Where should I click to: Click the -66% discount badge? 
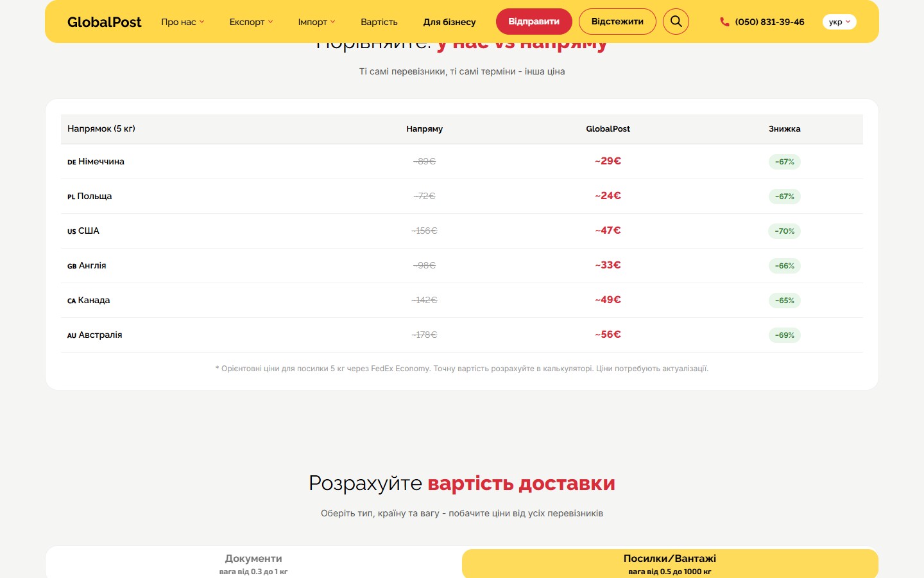click(784, 266)
